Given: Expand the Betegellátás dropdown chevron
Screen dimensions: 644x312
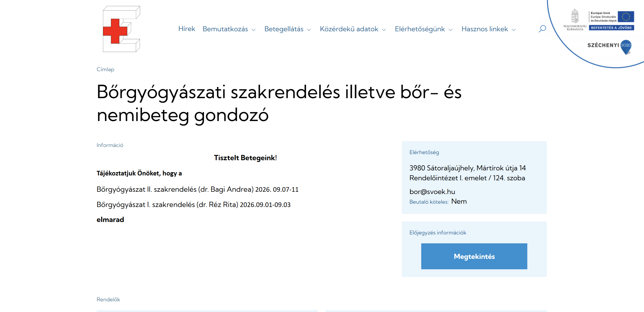Looking at the screenshot, I should coord(309,30).
